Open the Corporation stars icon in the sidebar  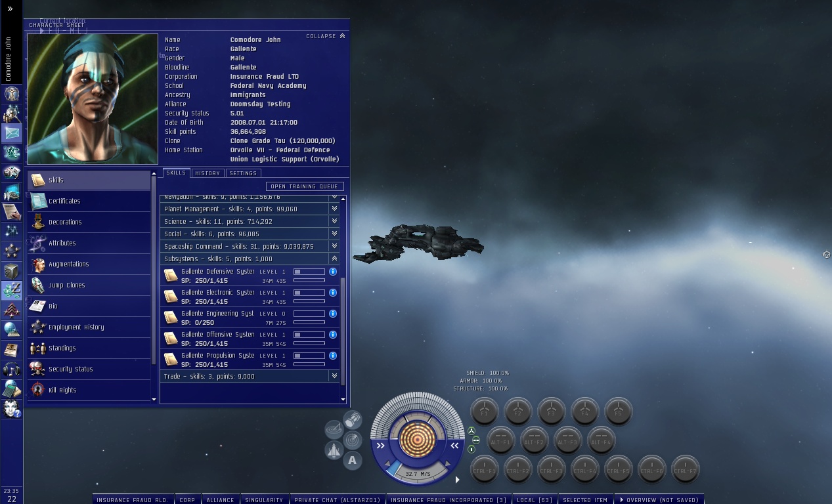[11, 251]
